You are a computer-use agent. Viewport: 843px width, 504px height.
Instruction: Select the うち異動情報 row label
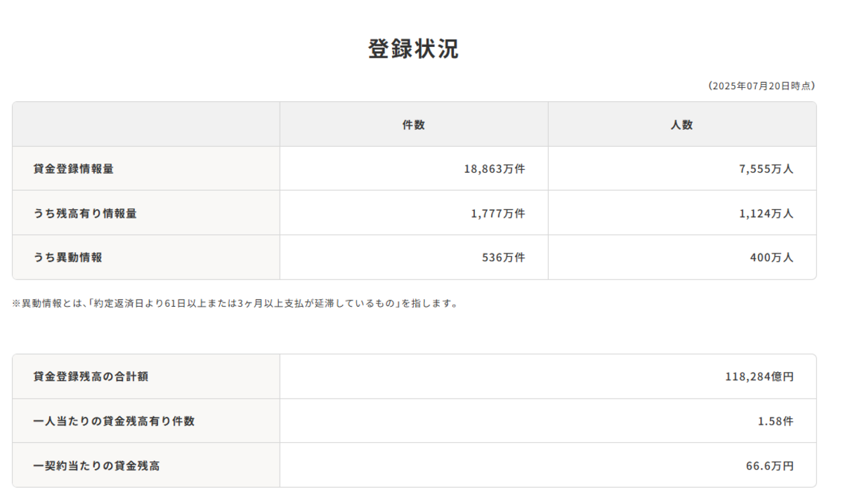[67, 258]
